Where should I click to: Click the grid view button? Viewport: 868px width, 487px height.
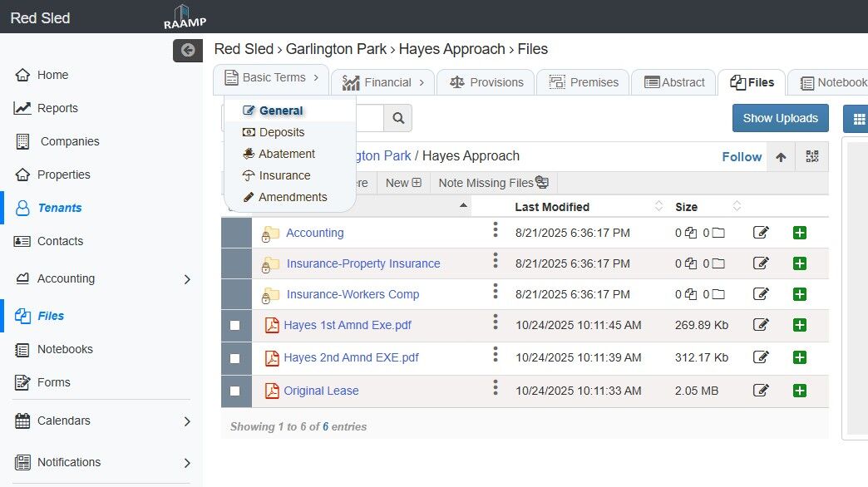point(856,118)
